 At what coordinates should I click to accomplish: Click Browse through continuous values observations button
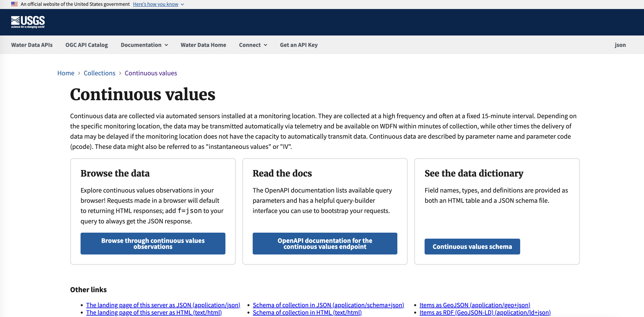pyautogui.click(x=153, y=243)
